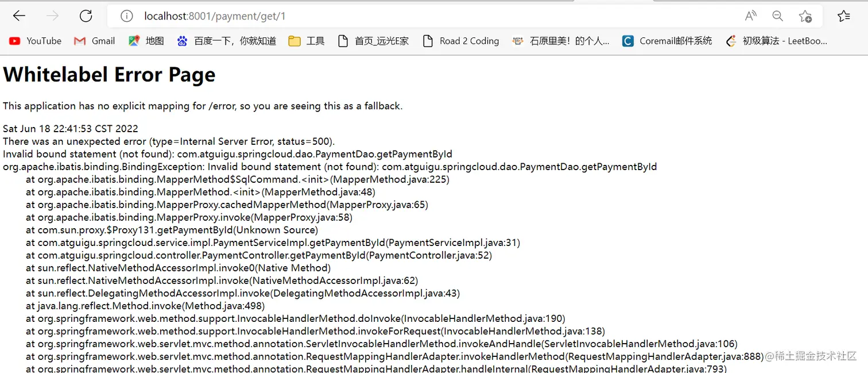868x373 pixels.
Task: Click the NativeMethodAccessorImpl.invoke0(Native Method) line
Action: click(x=178, y=268)
